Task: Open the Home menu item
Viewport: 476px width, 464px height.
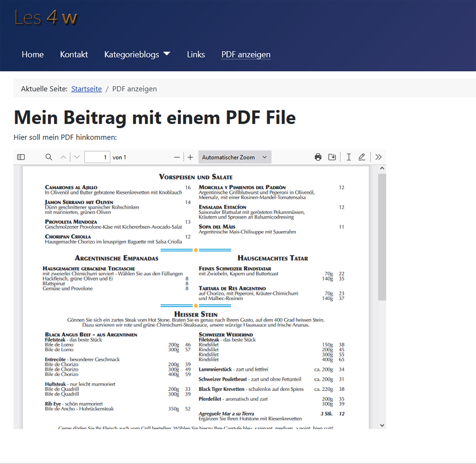Action: click(33, 54)
